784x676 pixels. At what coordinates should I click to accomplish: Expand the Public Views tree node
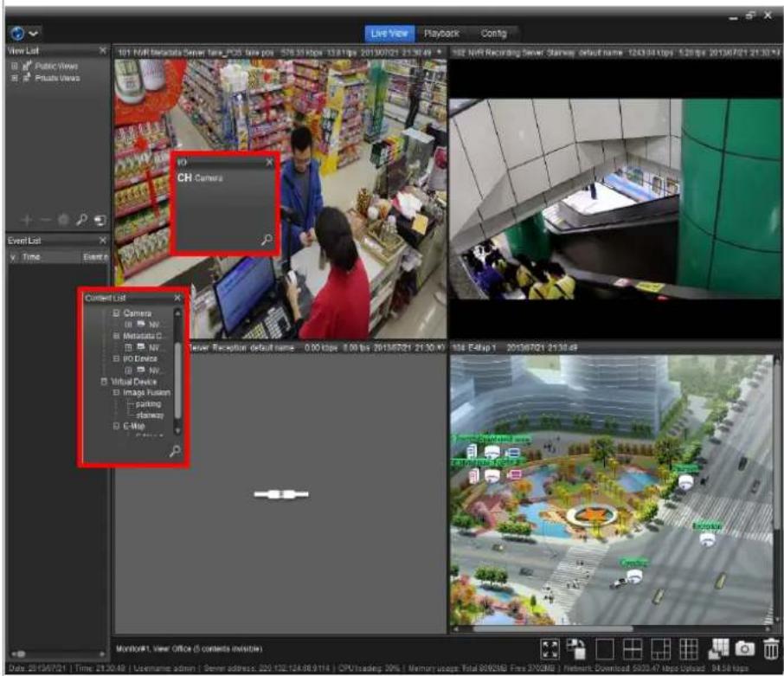pos(14,66)
